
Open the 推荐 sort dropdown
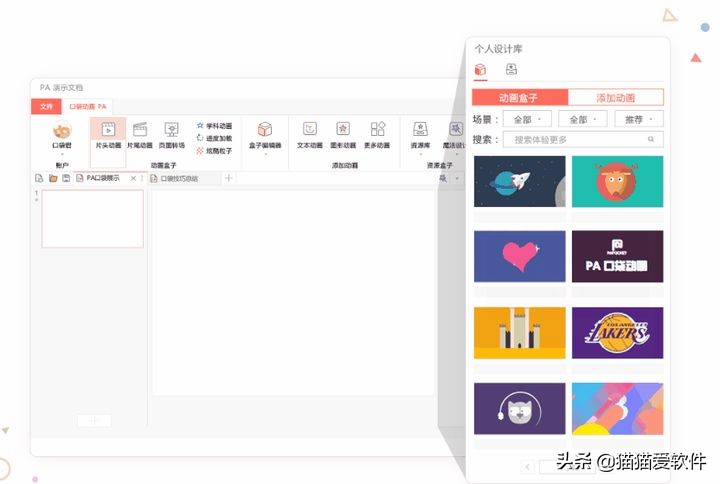(639, 119)
